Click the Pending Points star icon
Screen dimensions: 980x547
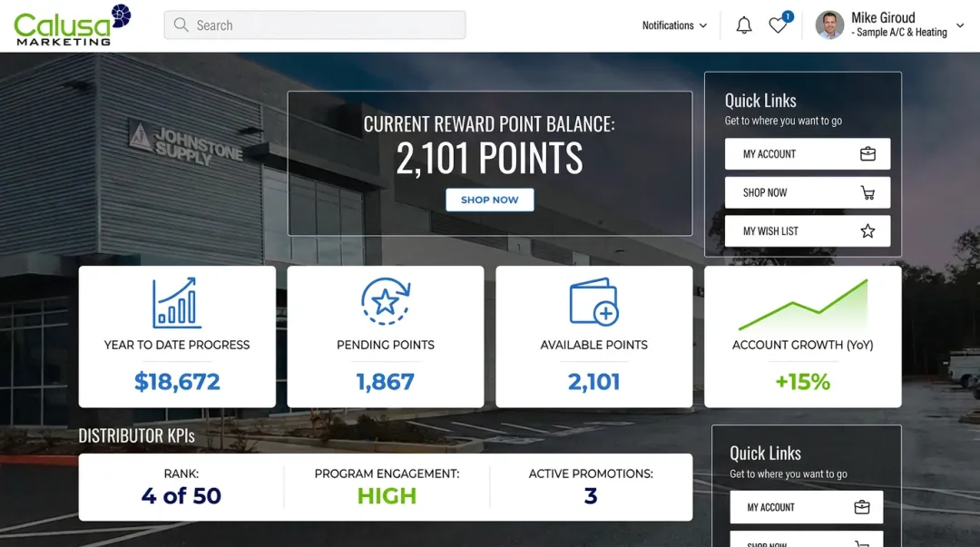(x=386, y=301)
